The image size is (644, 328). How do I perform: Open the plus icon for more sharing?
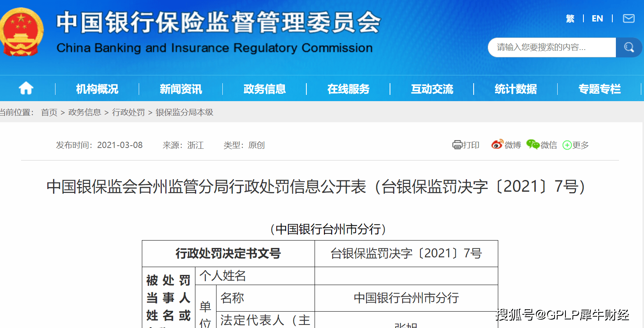pos(567,145)
